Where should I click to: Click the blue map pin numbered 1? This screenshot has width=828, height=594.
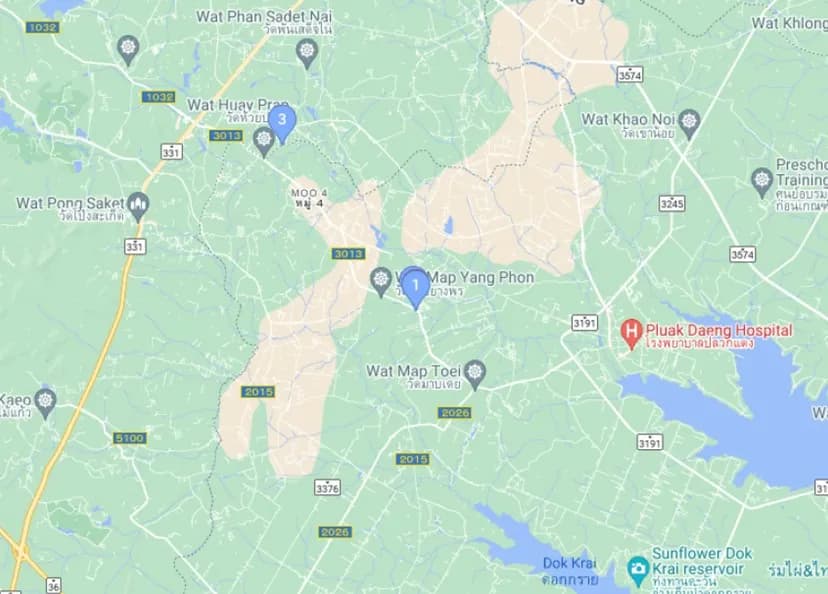click(x=416, y=288)
